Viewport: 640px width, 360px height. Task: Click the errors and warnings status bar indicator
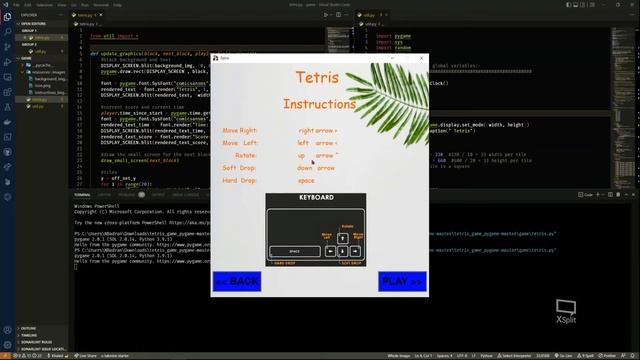point(27,356)
